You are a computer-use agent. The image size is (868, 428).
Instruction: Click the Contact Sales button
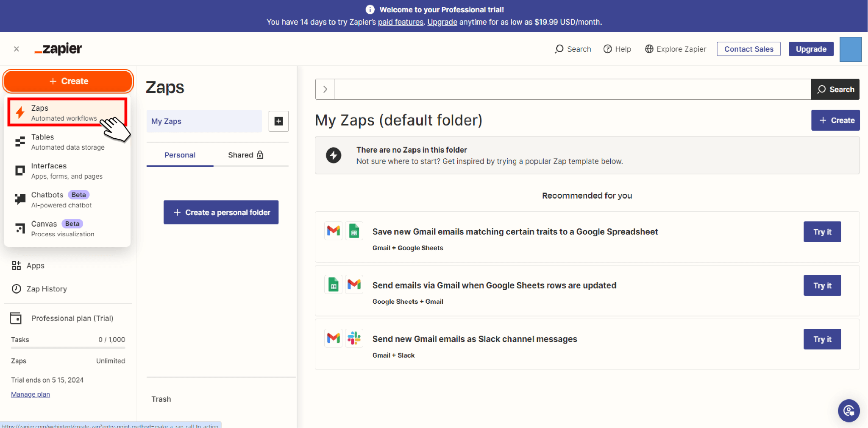(x=749, y=49)
